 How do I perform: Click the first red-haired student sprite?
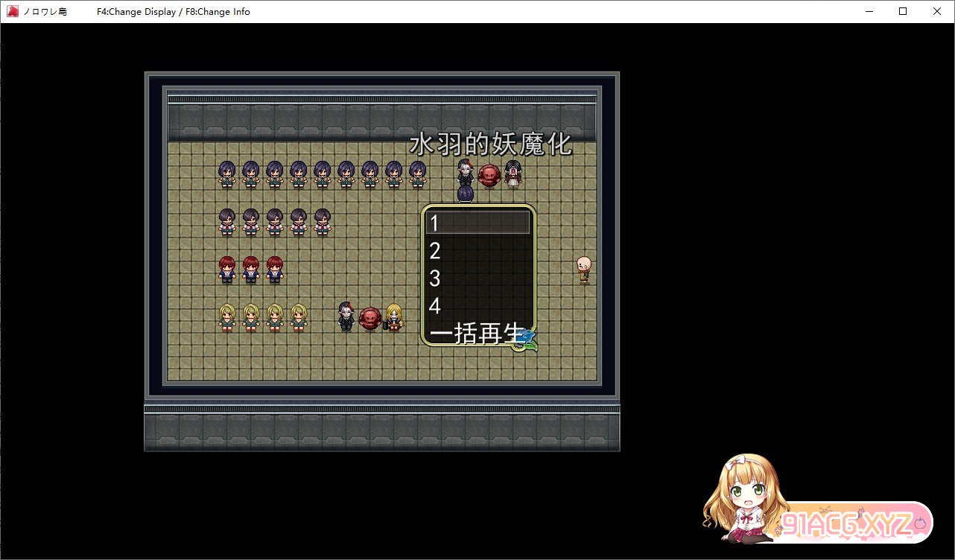point(227,269)
